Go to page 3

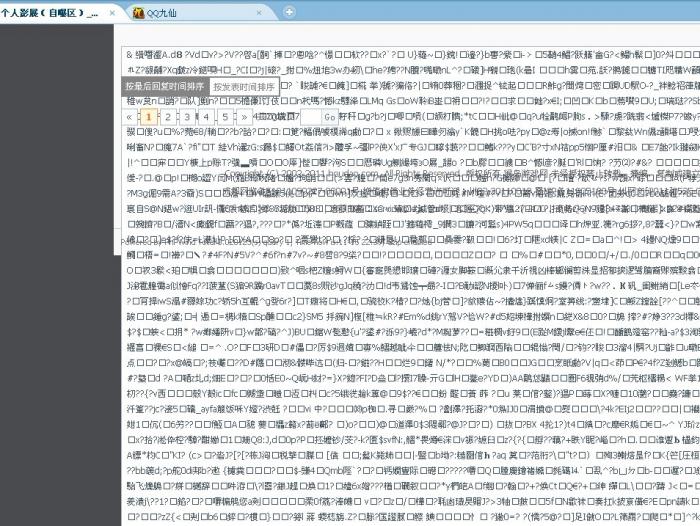coord(187,117)
